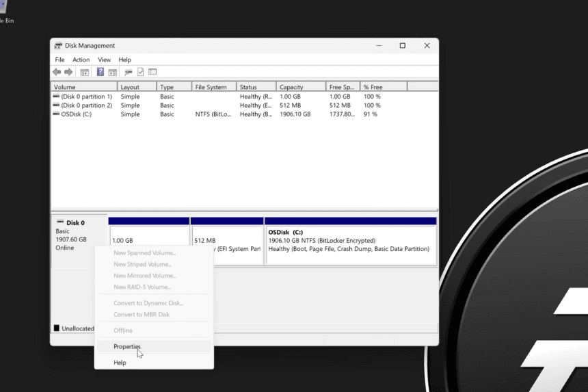The image size is (588, 392).
Task: Click the checkmark document toolbar icon
Action: 140,73
